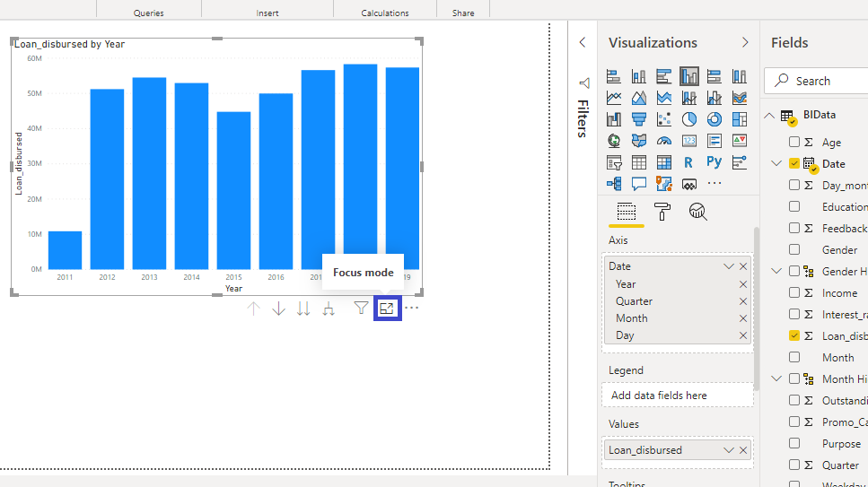Viewport: 868px width, 487px height.
Task: Insert a Python visual
Action: pyautogui.click(x=715, y=162)
